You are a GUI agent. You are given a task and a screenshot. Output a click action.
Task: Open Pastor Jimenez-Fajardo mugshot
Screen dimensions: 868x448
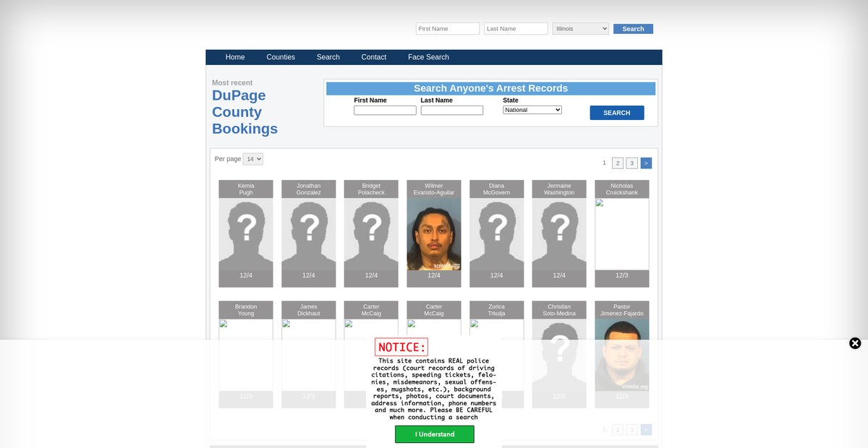(x=622, y=355)
